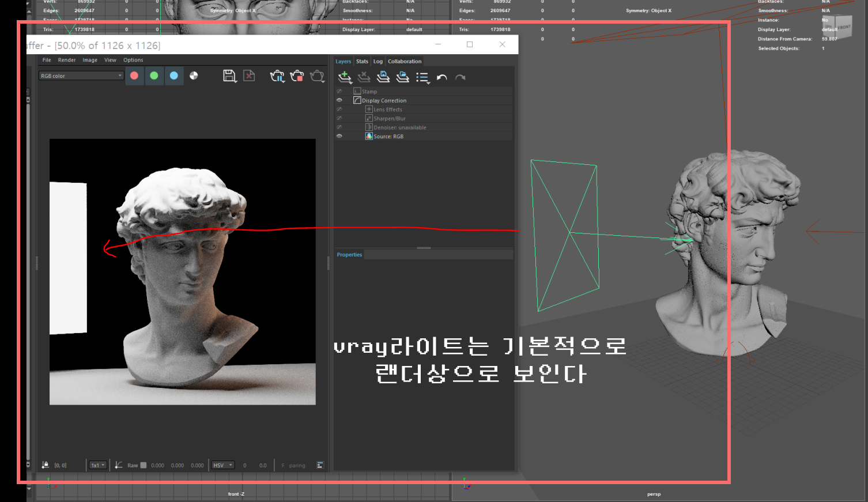The width and height of the screenshot is (868, 502).
Task: Toggle the status bar panel icon
Action: click(x=320, y=465)
